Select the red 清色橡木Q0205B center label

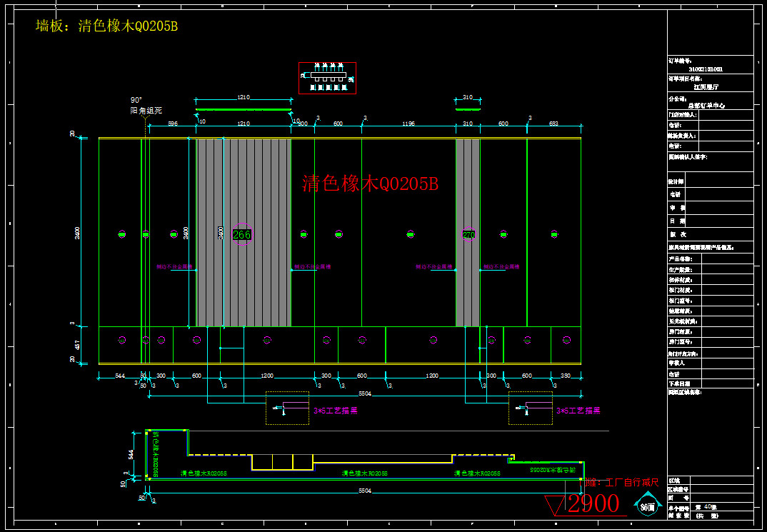(369, 184)
